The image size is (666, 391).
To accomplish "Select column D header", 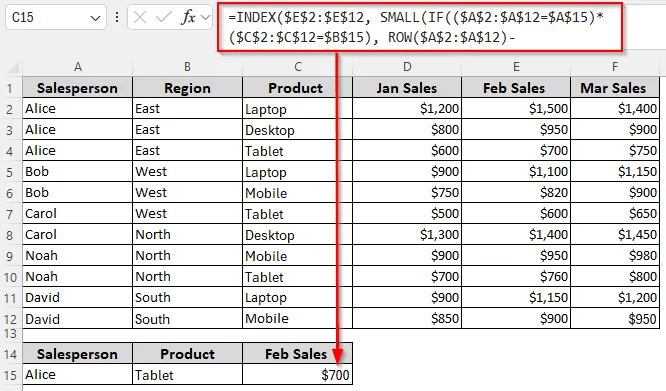I will tap(407, 67).
